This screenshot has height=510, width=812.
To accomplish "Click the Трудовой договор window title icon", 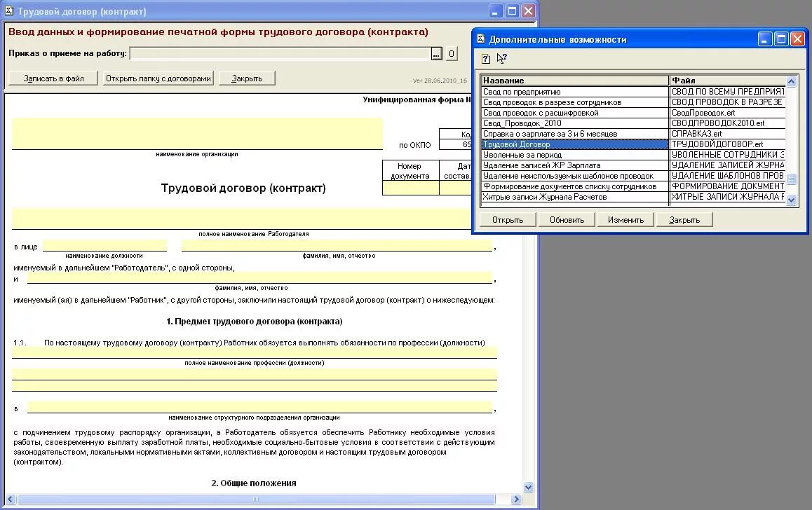I will pos(9,11).
